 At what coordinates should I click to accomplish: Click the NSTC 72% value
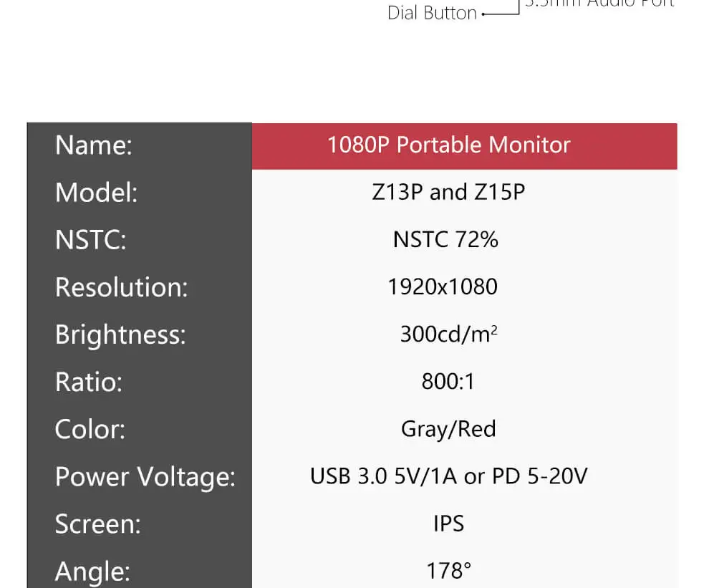[445, 239]
